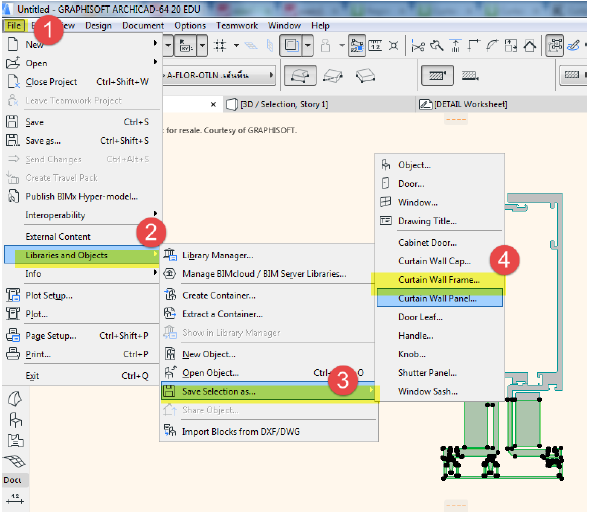
Task: Click the Plot... entry
Action: [82, 314]
